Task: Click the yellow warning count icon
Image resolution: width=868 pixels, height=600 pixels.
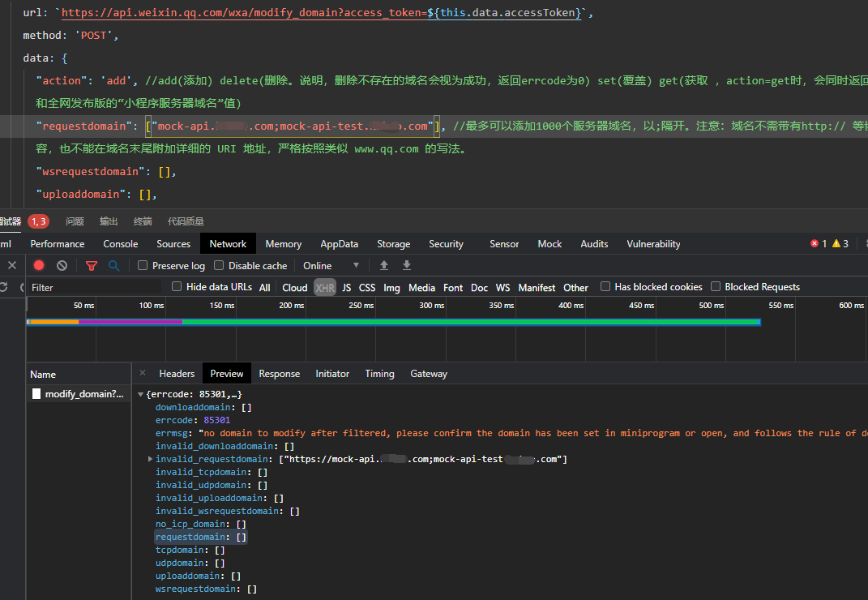Action: pos(836,244)
